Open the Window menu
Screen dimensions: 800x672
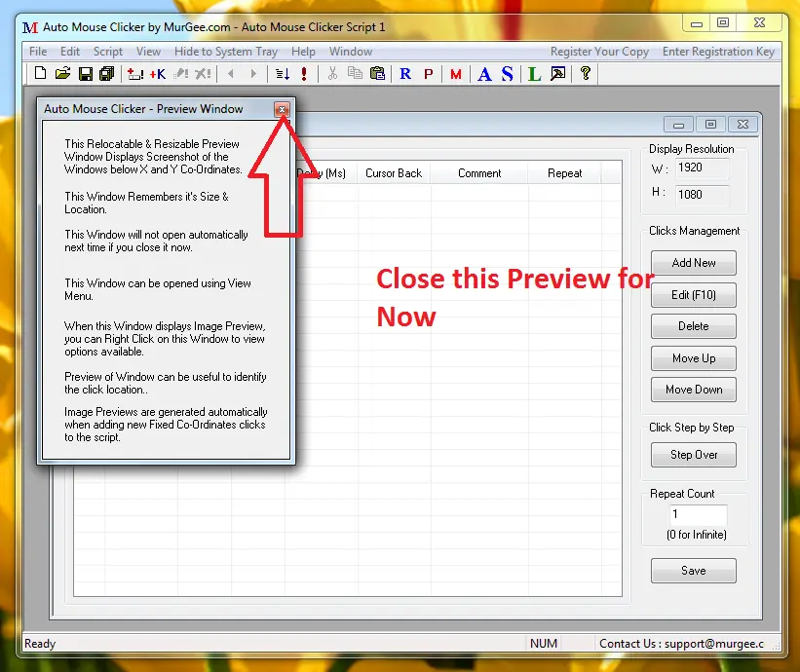point(351,52)
